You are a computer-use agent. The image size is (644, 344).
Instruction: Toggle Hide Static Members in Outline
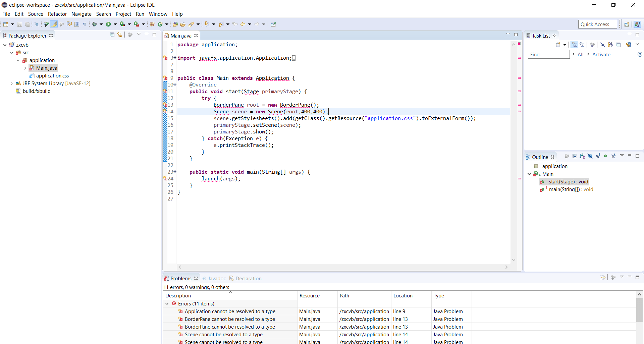click(x=598, y=156)
